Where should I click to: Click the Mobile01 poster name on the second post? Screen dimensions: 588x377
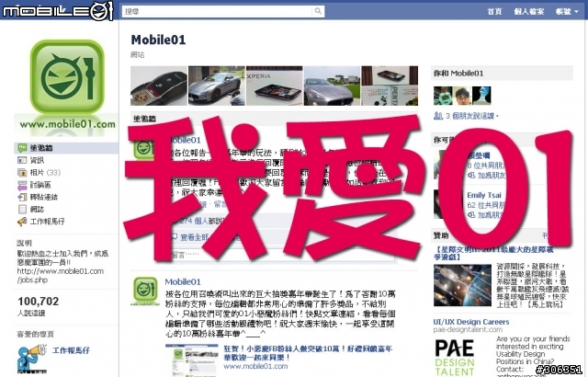[183, 281]
